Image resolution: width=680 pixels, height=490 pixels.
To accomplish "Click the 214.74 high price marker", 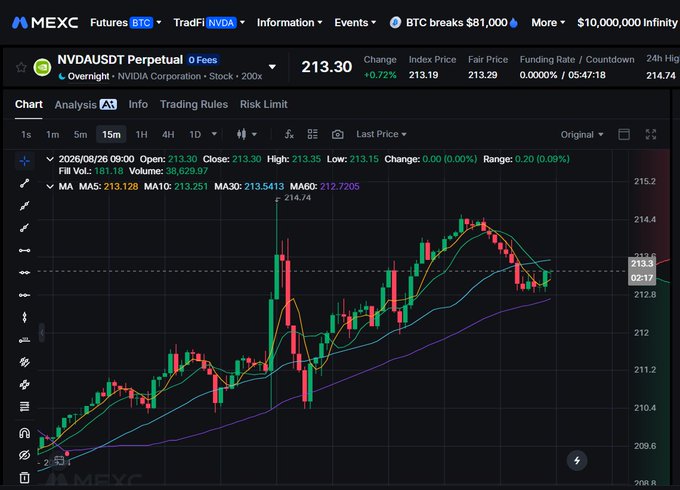I will pyautogui.click(x=298, y=198).
